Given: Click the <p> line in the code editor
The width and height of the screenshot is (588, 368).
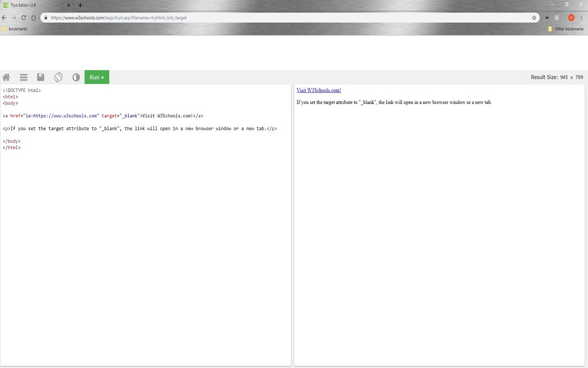Looking at the screenshot, I should [x=140, y=129].
